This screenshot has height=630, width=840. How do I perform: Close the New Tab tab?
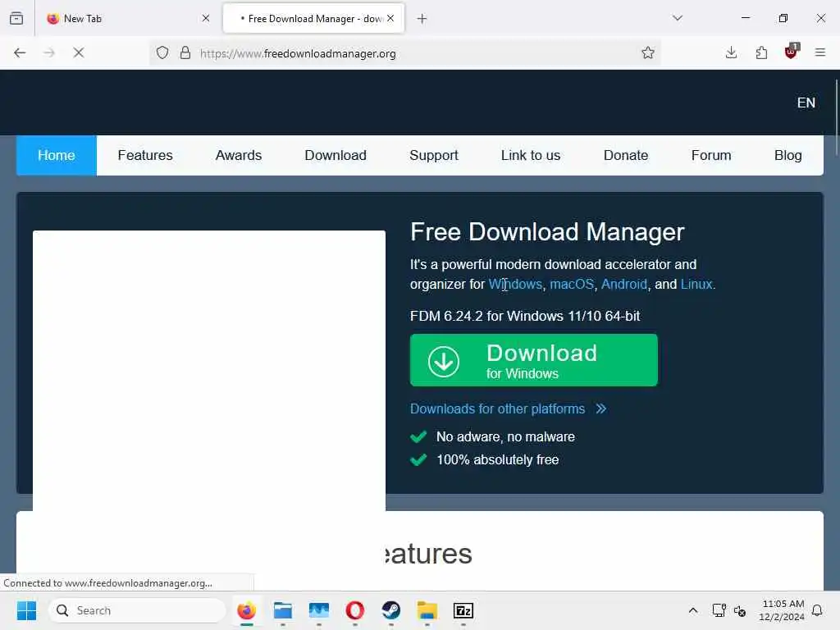click(206, 18)
